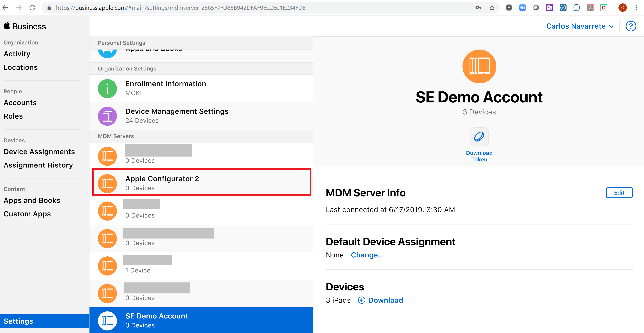Go back to the previous browser page

coord(6,8)
